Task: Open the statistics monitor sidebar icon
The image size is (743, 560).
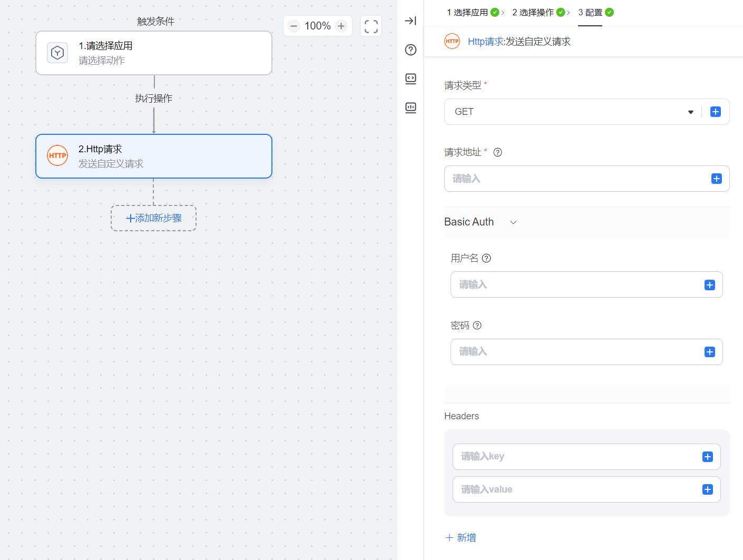Action: (x=410, y=108)
